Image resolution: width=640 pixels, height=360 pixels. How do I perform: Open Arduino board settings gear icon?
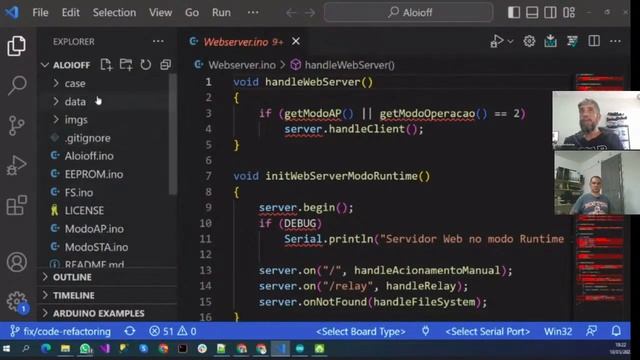click(529, 41)
